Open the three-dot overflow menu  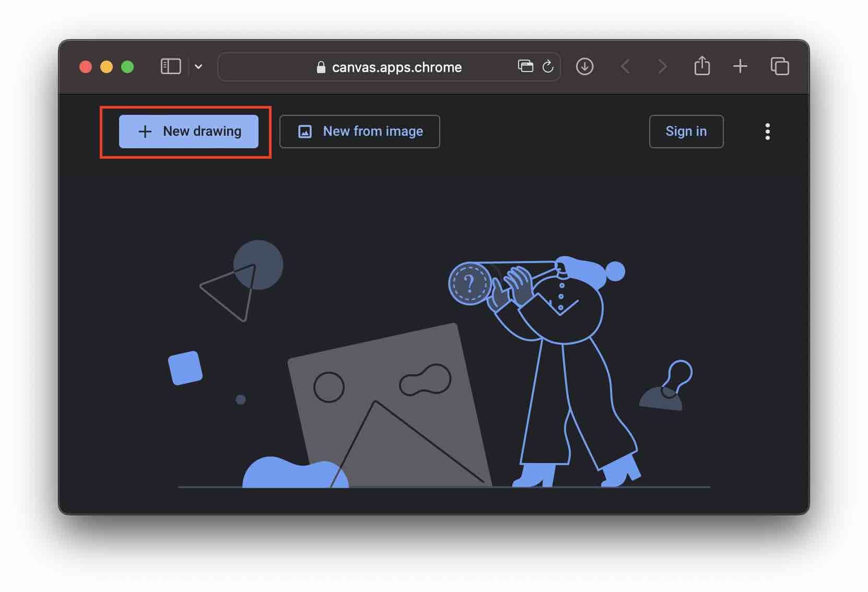click(x=767, y=132)
